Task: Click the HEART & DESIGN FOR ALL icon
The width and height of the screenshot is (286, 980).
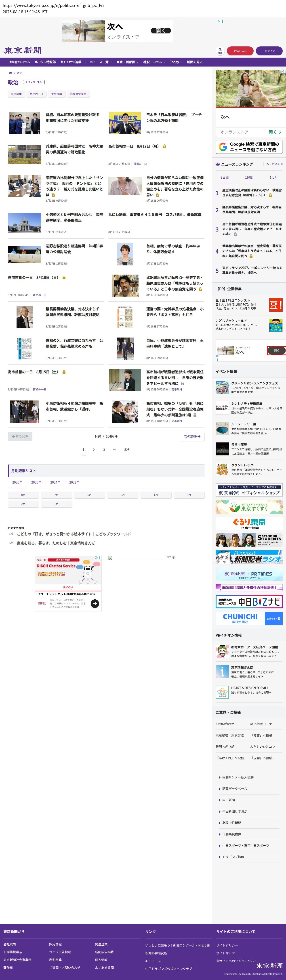Action: [222, 692]
